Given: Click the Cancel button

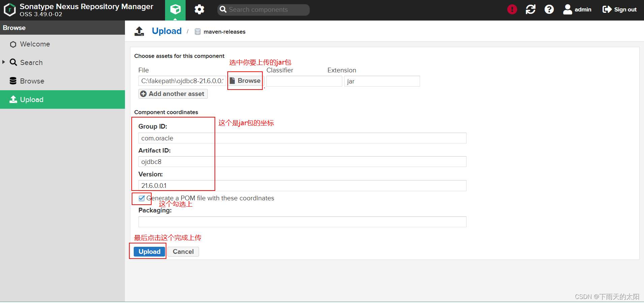Looking at the screenshot, I should [x=183, y=252].
